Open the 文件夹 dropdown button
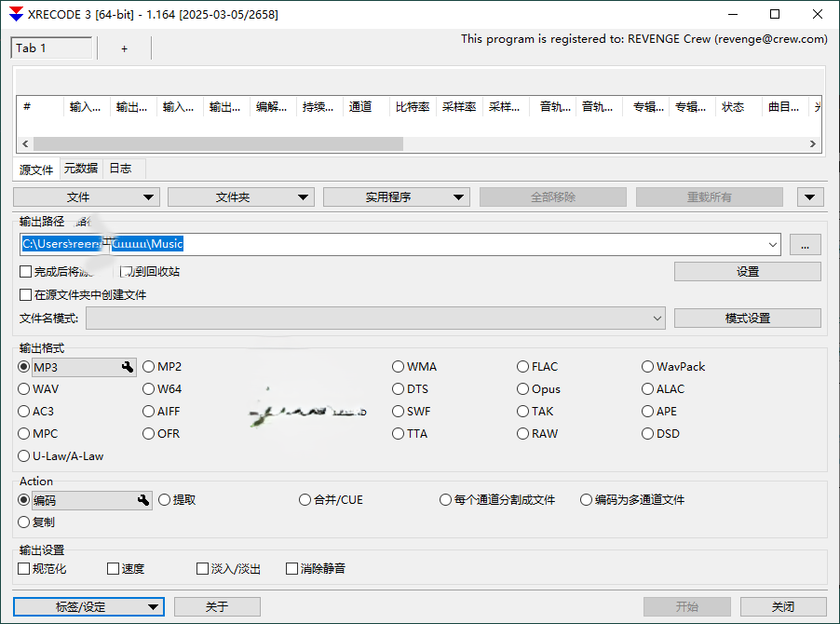Viewport: 840px width, 624px height. [241, 197]
